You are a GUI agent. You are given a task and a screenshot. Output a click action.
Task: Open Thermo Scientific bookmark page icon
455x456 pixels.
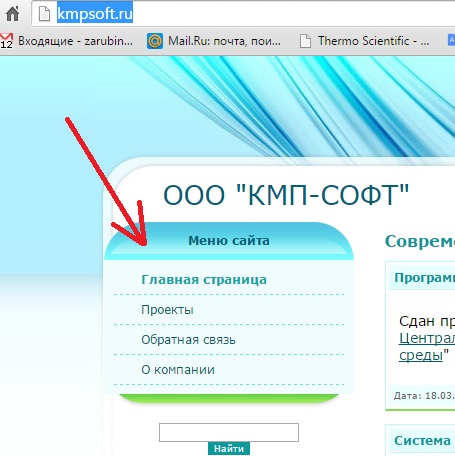pos(305,41)
